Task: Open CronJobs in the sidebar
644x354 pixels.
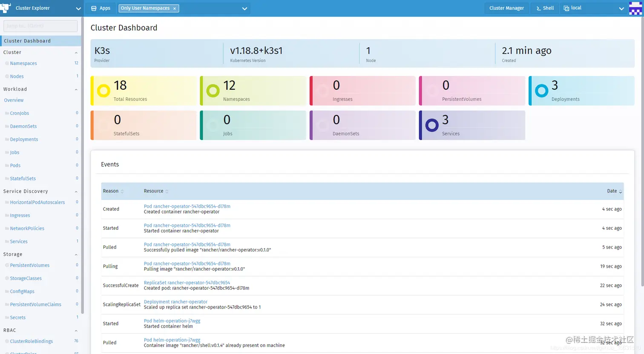Action: coord(20,114)
